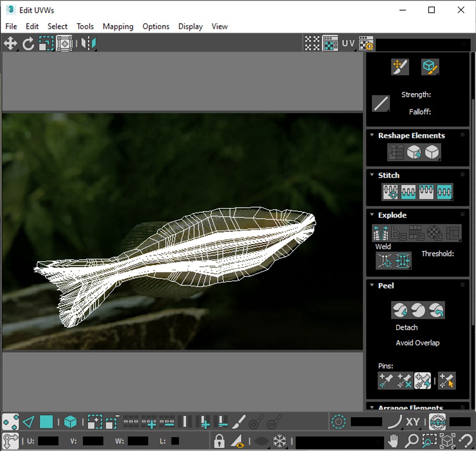Open the Mapping menu
The image size is (476, 451).
(x=118, y=26)
